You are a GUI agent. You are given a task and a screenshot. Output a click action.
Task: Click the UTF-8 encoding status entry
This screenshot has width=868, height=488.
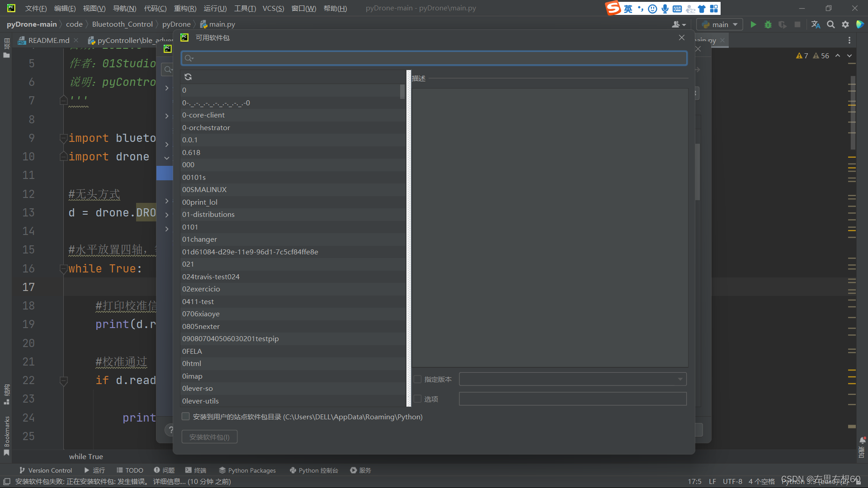(732, 482)
